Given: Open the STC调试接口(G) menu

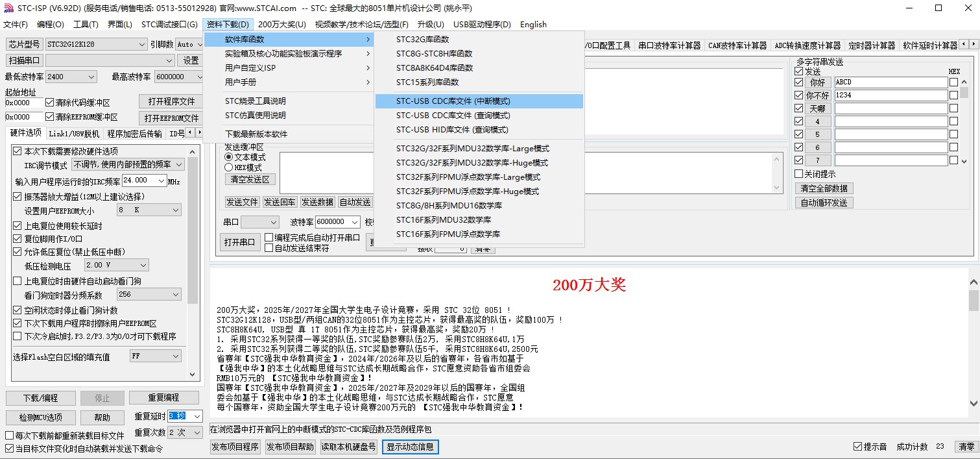Looking at the screenshot, I should coord(169,25).
